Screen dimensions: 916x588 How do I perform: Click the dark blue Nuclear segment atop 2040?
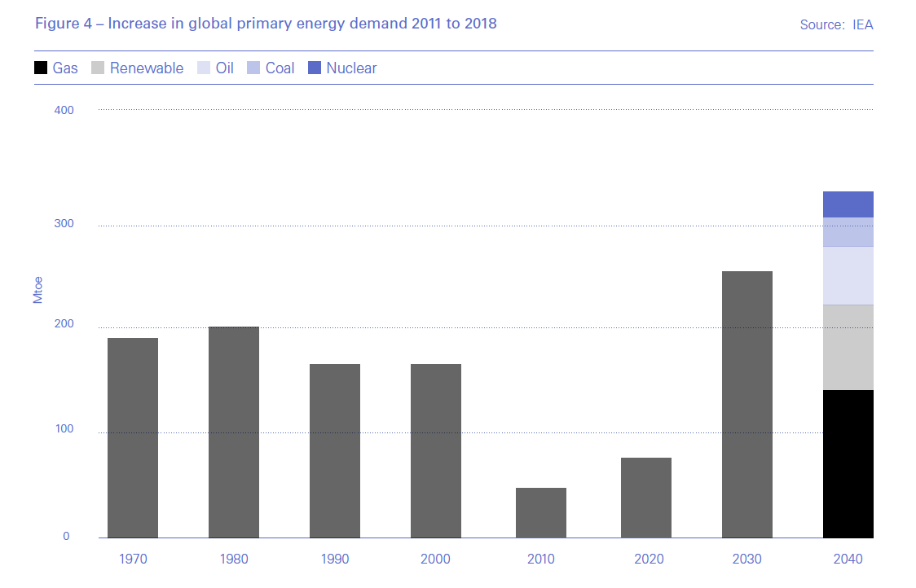[x=848, y=204]
